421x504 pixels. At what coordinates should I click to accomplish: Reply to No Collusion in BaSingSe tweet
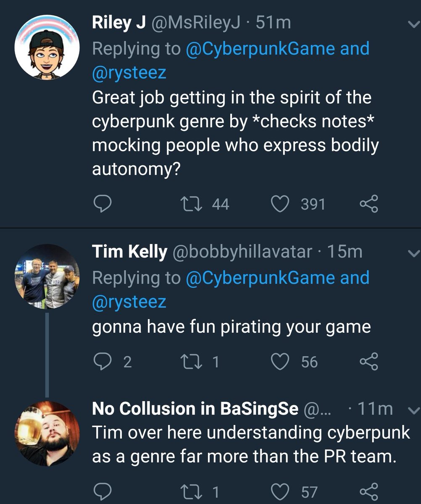[x=102, y=491]
